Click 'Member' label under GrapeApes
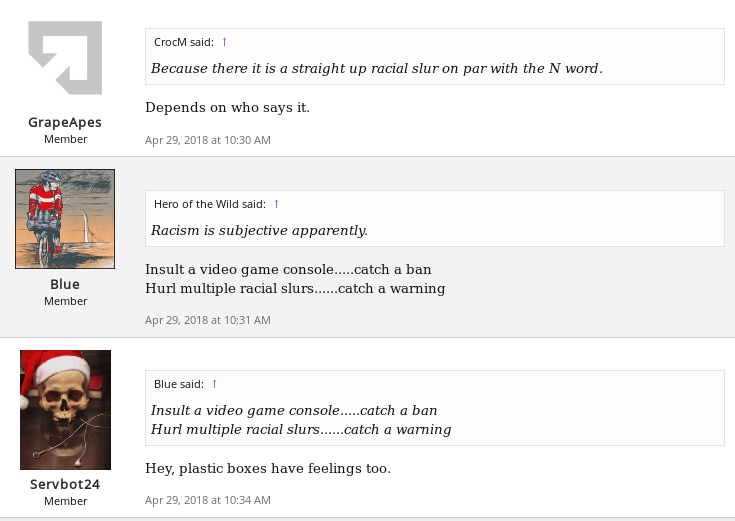This screenshot has width=735, height=521. click(66, 139)
